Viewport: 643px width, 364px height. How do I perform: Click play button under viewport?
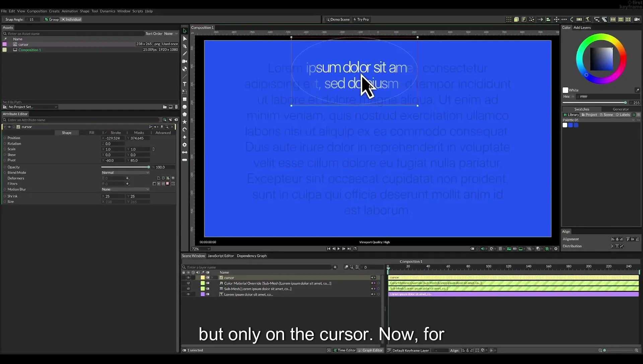(x=339, y=249)
